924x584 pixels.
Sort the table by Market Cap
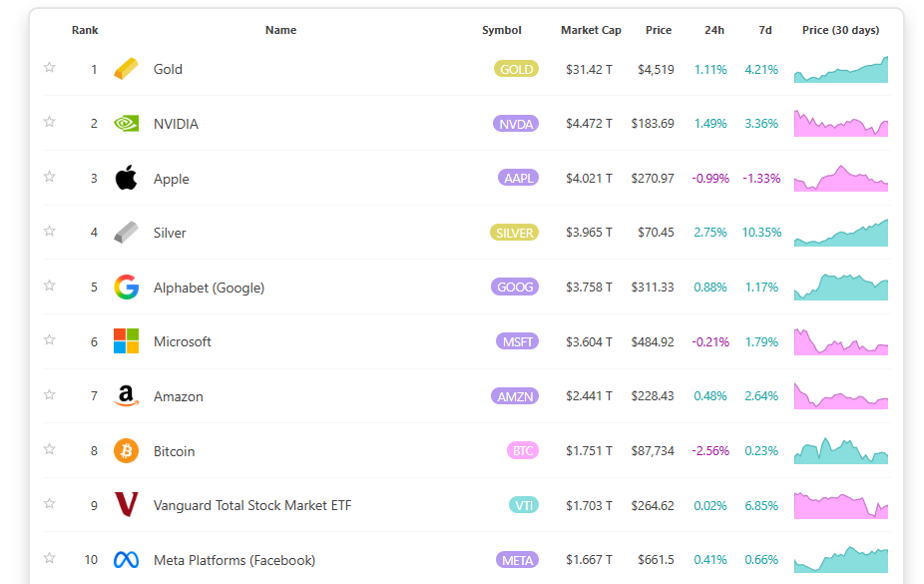click(591, 30)
